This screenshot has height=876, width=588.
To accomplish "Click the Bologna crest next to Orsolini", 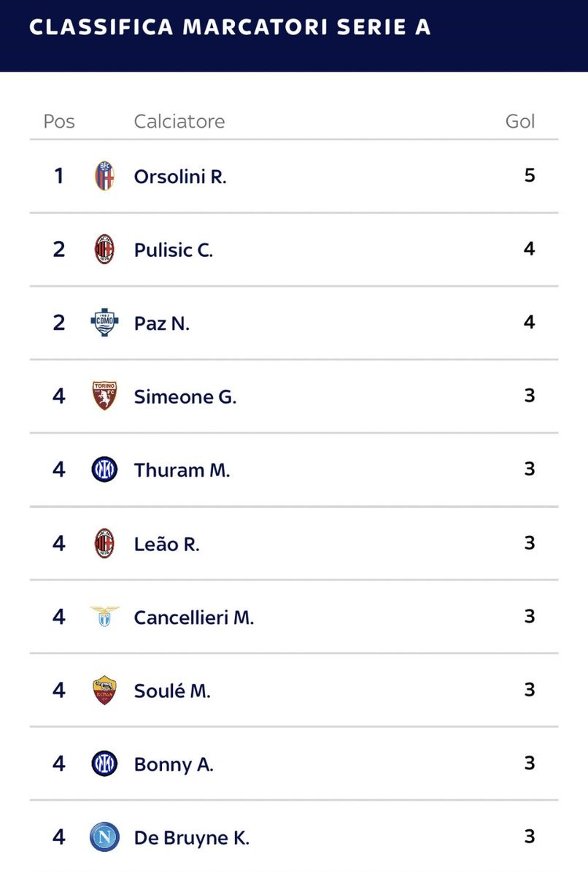I will pos(104,176).
